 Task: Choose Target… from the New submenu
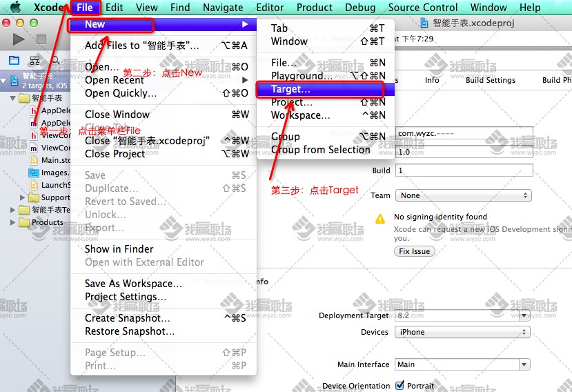tap(326, 89)
